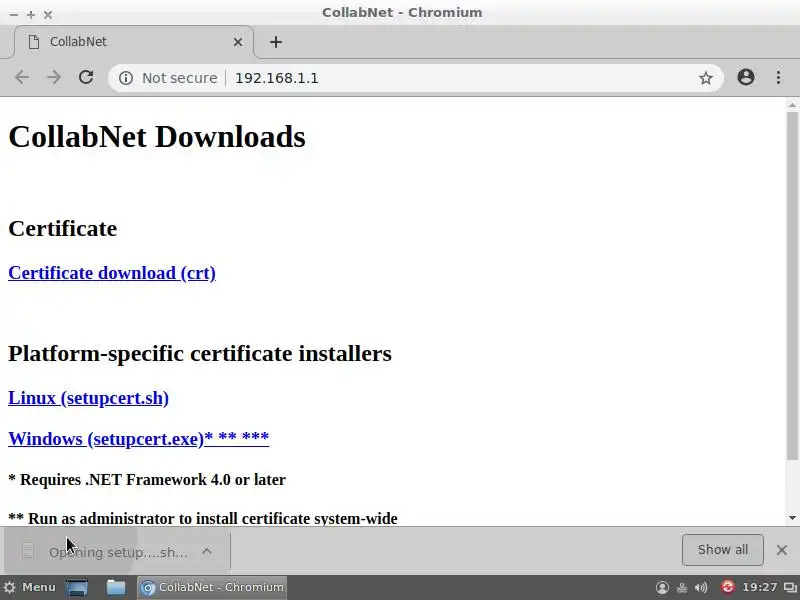
Task: Click the display icon at tray's end
Action: (790, 588)
